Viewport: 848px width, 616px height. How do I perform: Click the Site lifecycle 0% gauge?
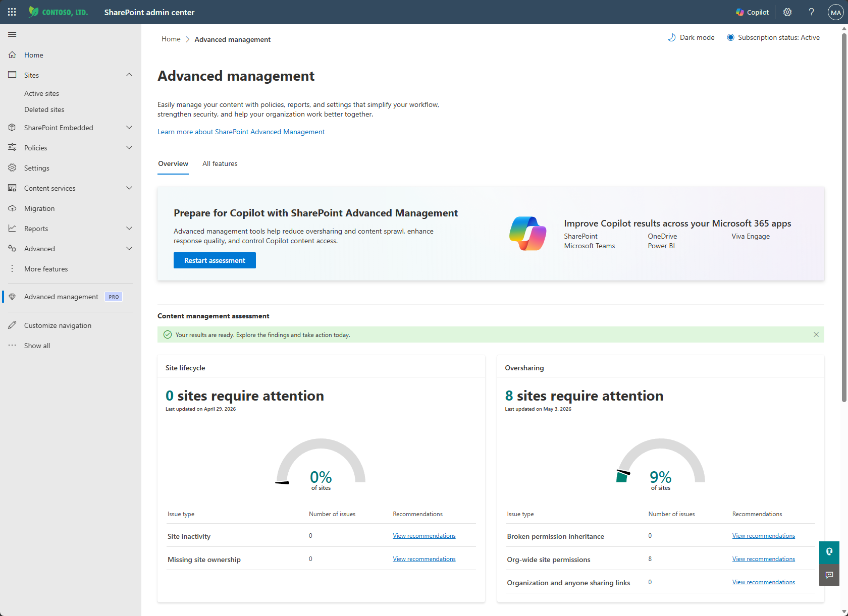pyautogui.click(x=321, y=463)
